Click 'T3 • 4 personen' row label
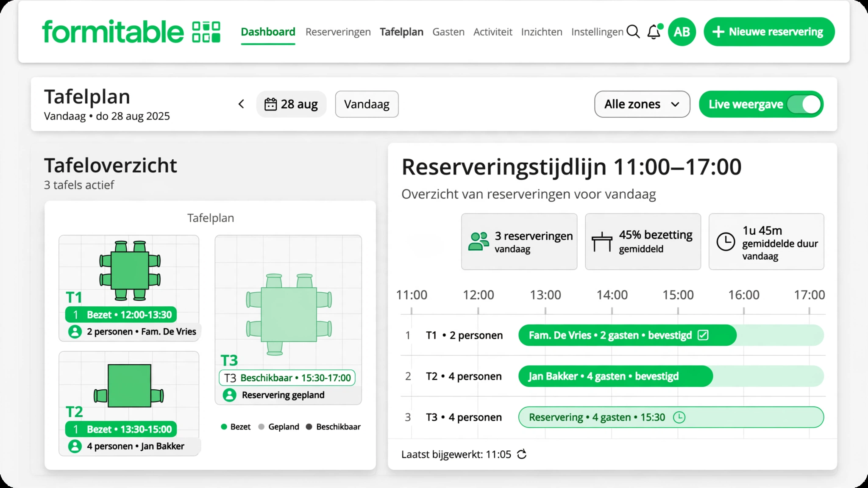868x488 pixels. point(464,417)
